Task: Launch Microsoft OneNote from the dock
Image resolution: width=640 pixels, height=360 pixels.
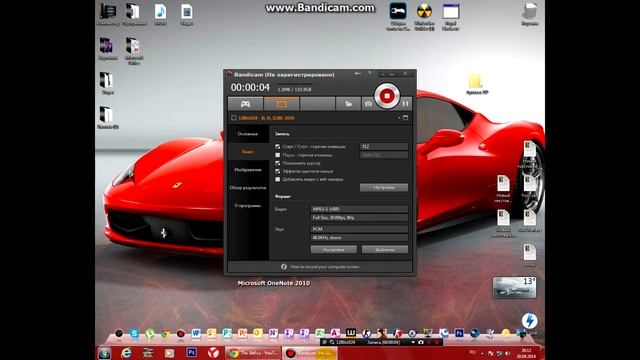Action: [x=273, y=333]
